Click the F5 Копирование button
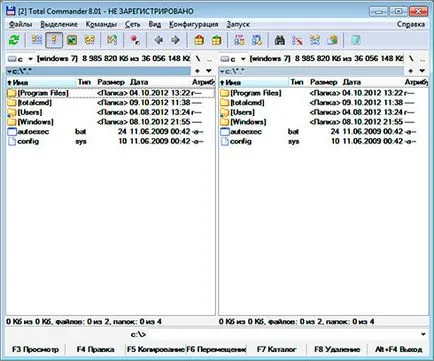 pyautogui.click(x=155, y=349)
